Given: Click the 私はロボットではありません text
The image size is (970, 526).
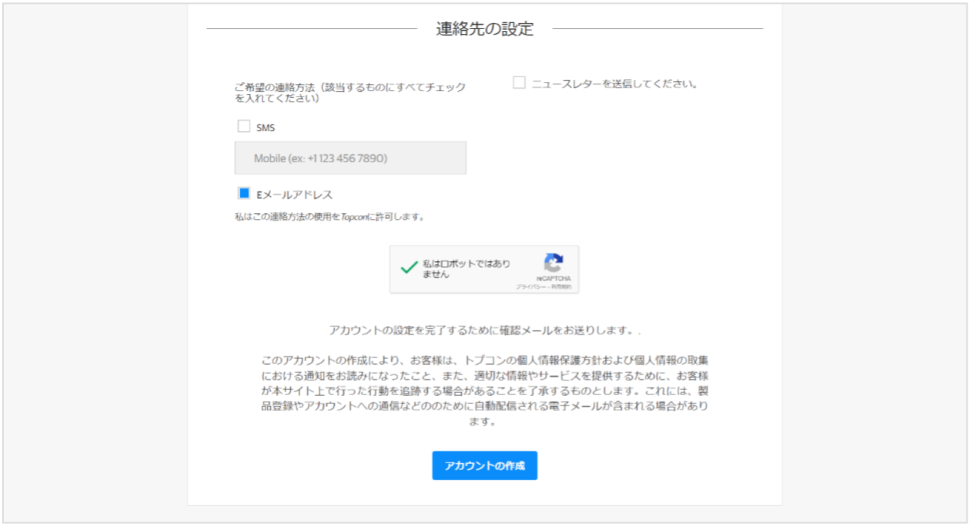Looking at the screenshot, I should coord(464,268).
